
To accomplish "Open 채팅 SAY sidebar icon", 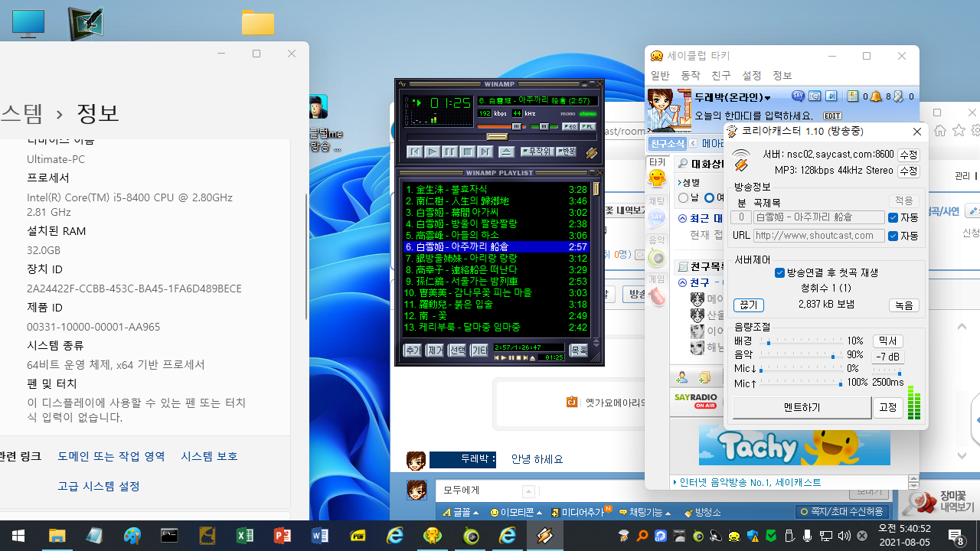I will (x=657, y=213).
